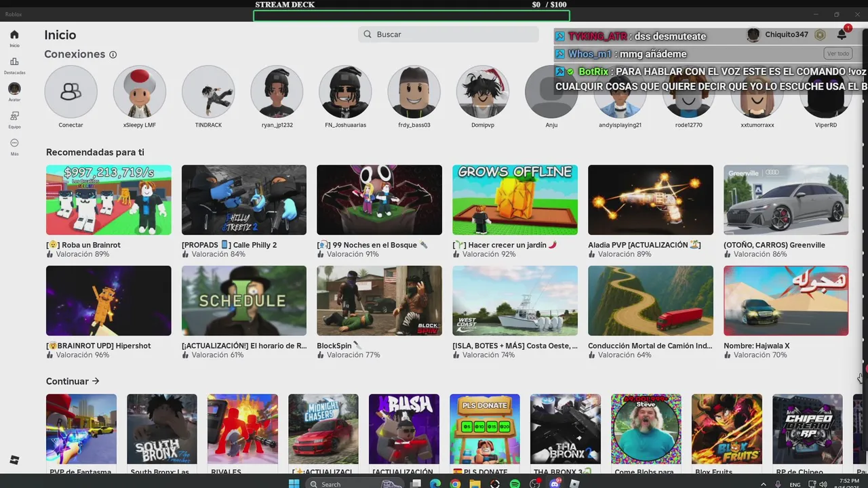Open 99 Noches en el Bosque thumbnail
The image size is (868, 488).
click(x=379, y=200)
